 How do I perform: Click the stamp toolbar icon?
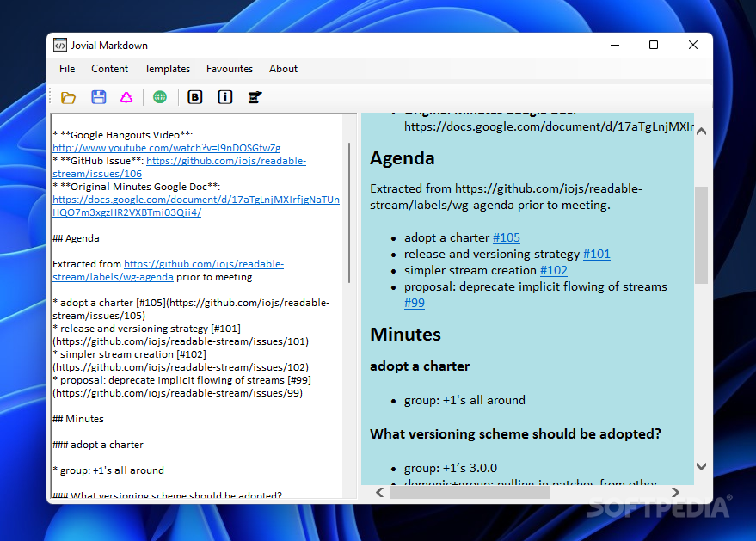[x=255, y=97]
